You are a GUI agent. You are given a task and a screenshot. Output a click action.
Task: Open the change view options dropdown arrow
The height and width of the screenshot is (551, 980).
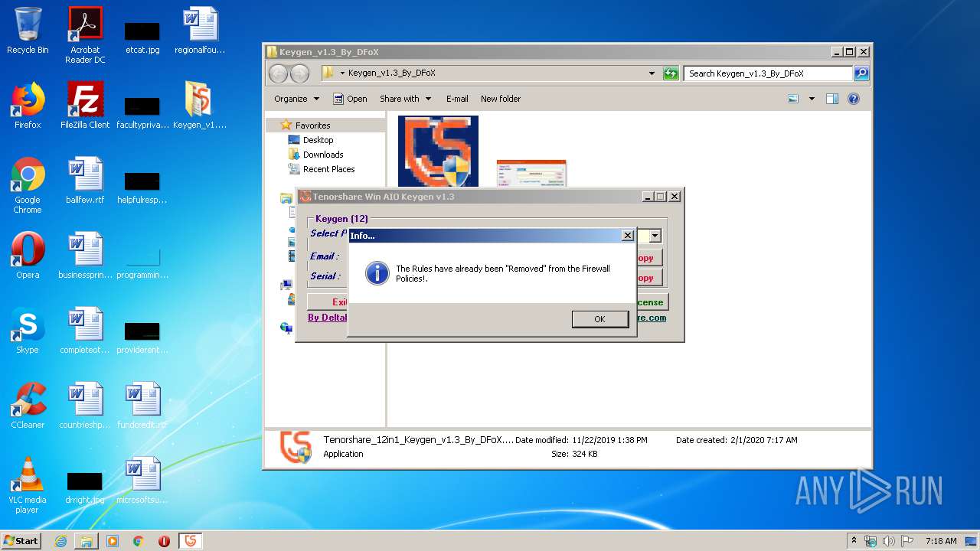pyautogui.click(x=812, y=99)
